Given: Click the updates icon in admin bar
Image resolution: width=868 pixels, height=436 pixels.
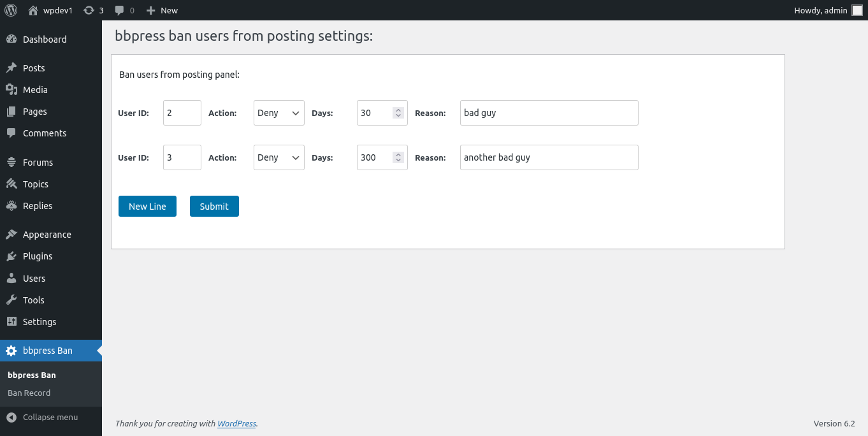Looking at the screenshot, I should (x=89, y=10).
